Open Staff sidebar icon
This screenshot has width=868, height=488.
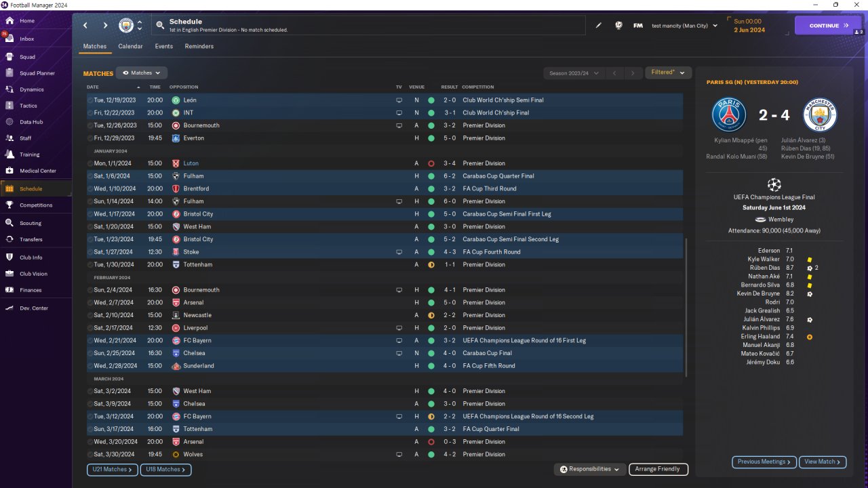click(9, 138)
